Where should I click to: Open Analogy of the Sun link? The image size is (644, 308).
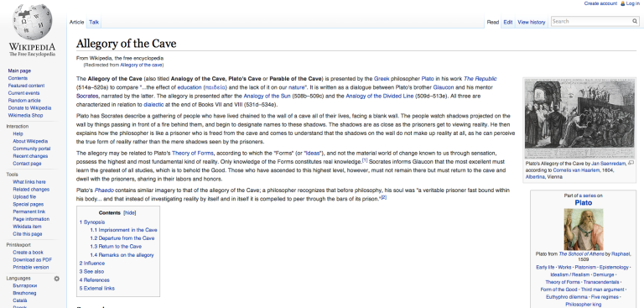267,96
